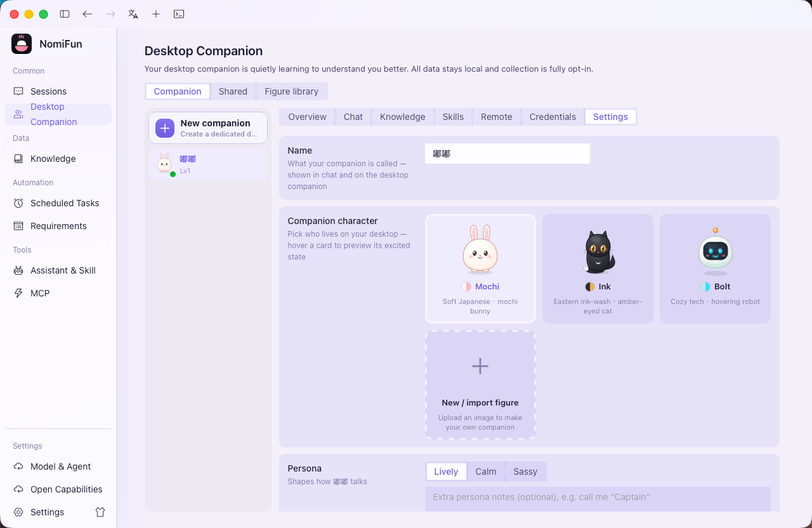Click the green online status dot
Screen dimensions: 812x528
pyautogui.click(x=173, y=174)
